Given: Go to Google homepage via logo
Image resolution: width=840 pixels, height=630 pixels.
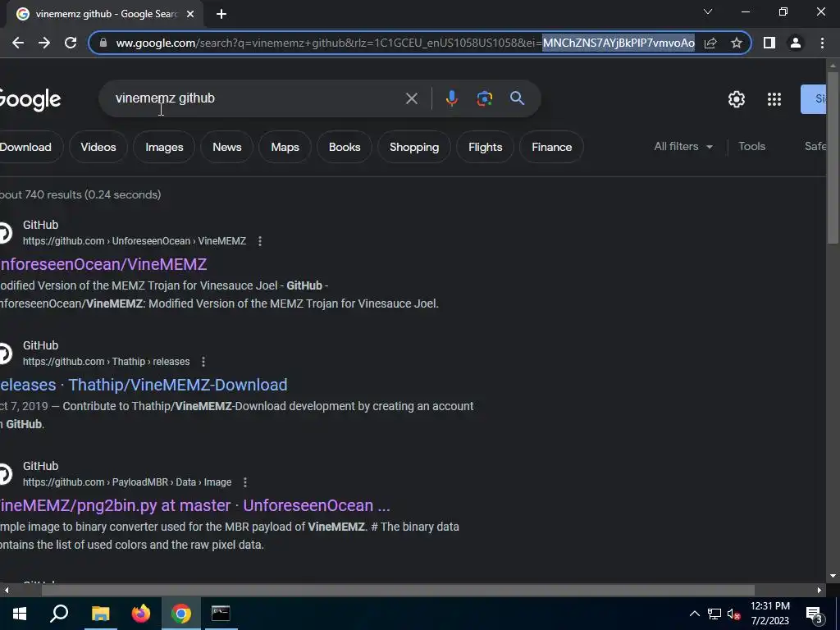Looking at the screenshot, I should pos(30,99).
